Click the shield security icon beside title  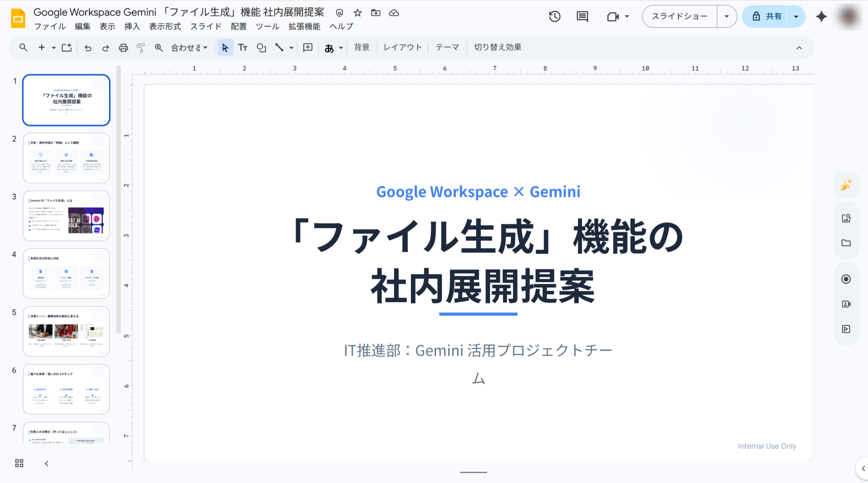[340, 13]
